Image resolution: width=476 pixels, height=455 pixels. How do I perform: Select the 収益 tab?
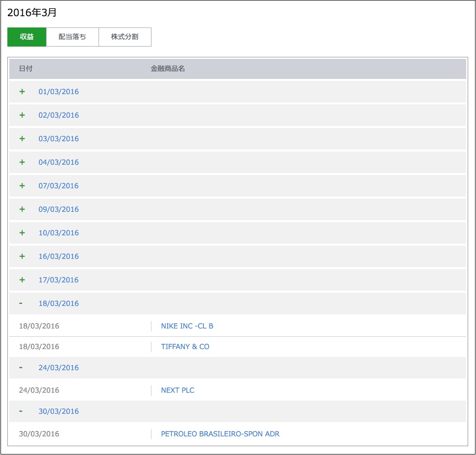[x=26, y=37]
